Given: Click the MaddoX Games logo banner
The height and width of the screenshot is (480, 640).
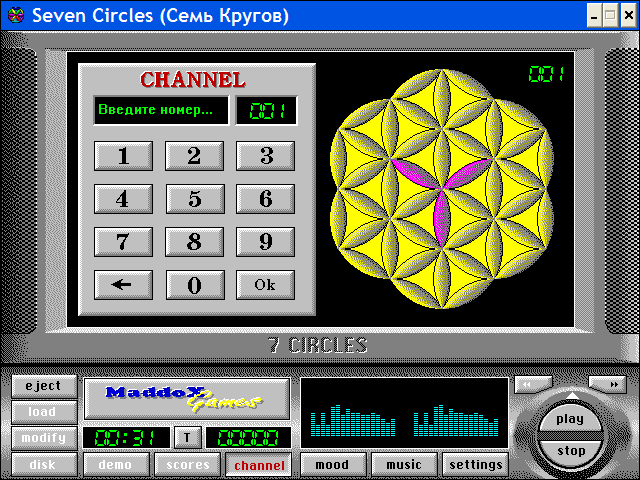Looking at the screenshot, I should click(x=187, y=399).
